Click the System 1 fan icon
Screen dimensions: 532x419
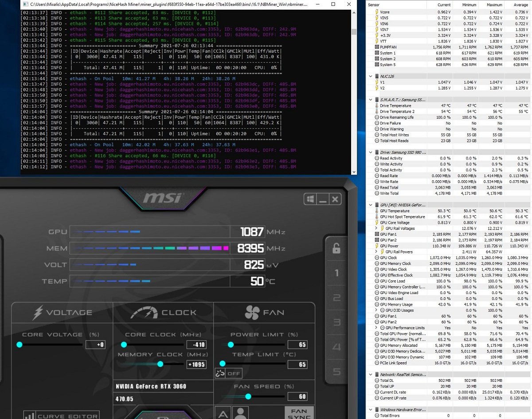377,53
